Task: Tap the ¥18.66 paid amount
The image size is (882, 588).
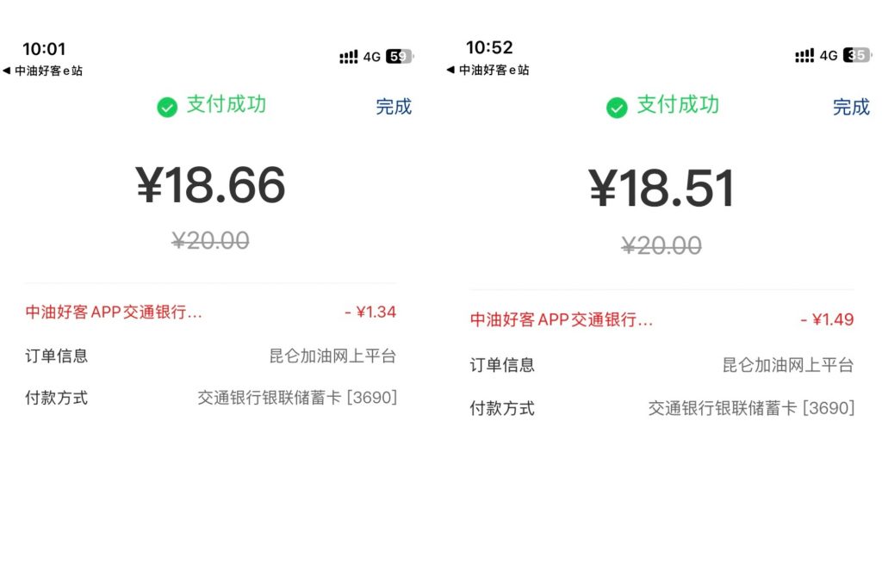Action: coord(210,185)
